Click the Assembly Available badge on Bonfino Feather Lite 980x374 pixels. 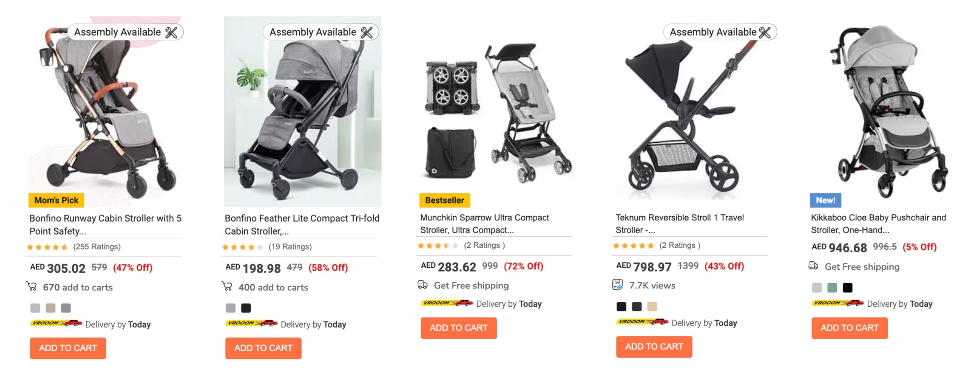click(x=321, y=32)
